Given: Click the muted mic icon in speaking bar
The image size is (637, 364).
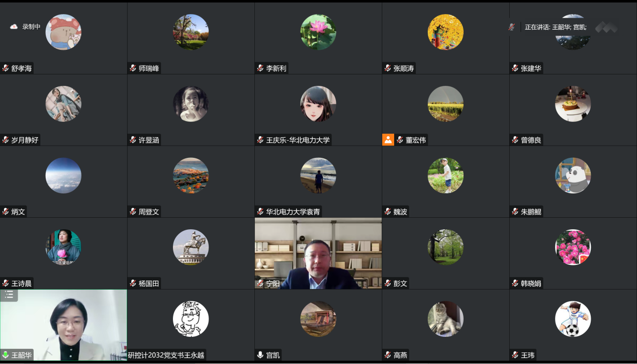Looking at the screenshot, I should 511,27.
